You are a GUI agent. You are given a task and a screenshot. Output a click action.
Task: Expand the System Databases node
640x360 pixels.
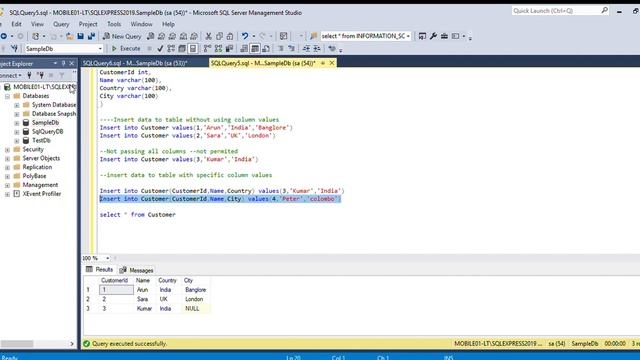[x=17, y=105]
